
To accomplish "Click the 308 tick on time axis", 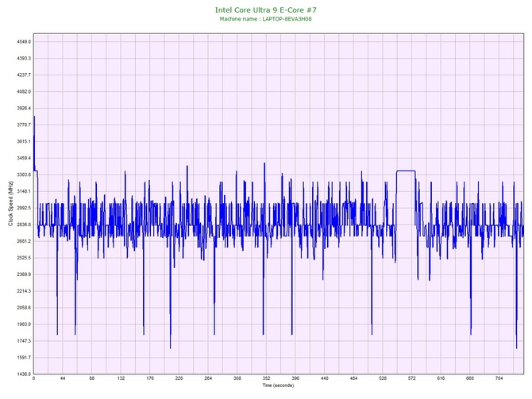I will 237,378.
